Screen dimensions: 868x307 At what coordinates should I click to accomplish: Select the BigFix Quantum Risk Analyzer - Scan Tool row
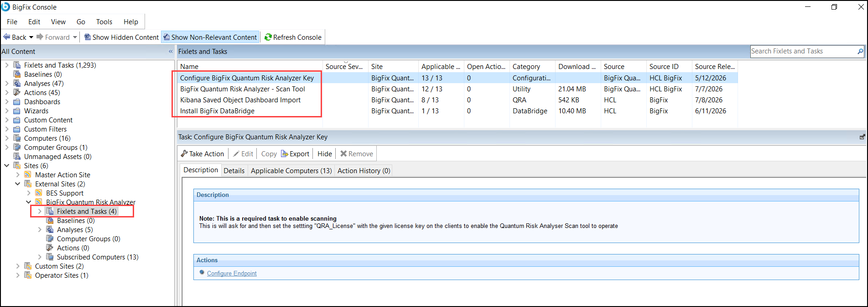[x=457, y=89]
